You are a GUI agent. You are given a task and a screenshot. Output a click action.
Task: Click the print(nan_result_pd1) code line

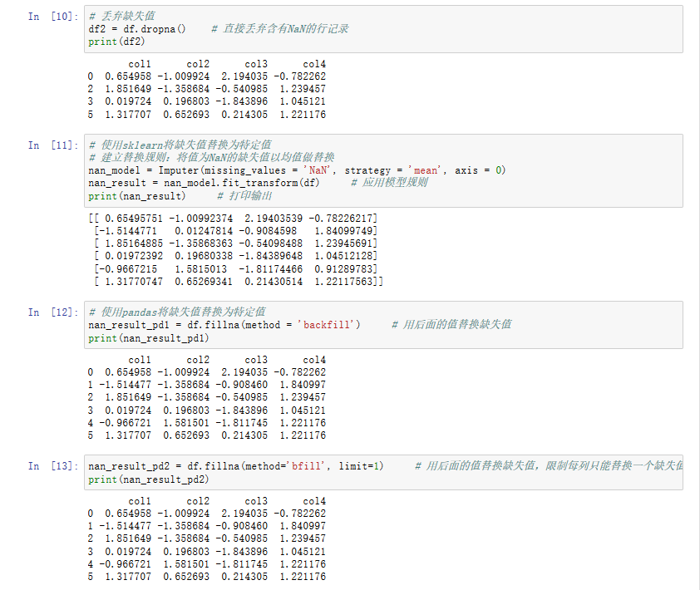149,338
